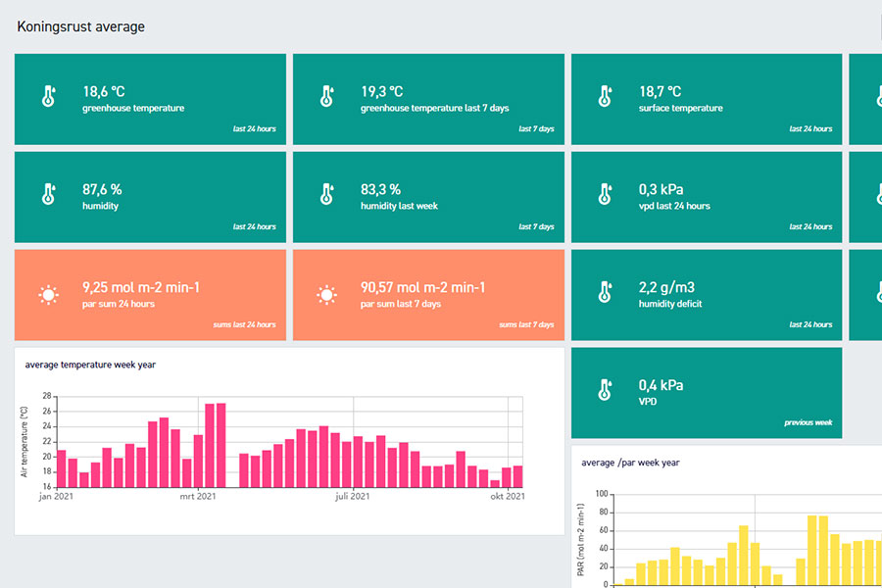Click the average /par week year title

tap(630, 463)
